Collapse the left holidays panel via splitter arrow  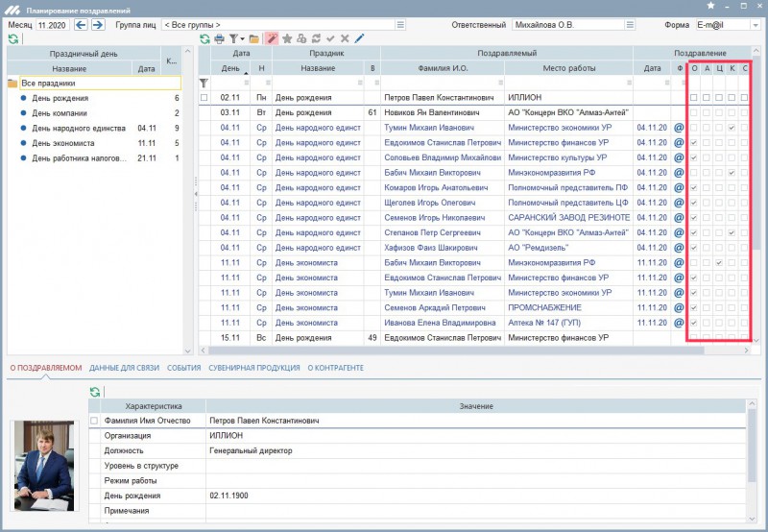point(196,195)
